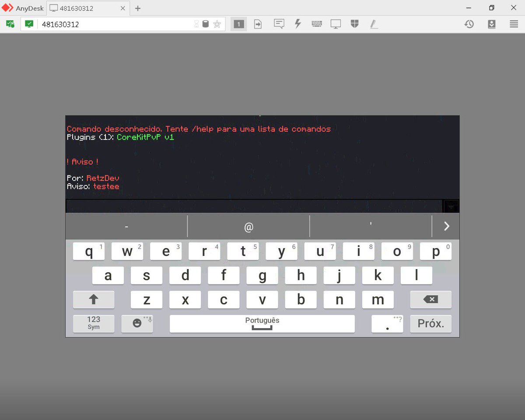Screen dimensions: 525x420
Task: Tap the backspace delete key
Action: 431,300
